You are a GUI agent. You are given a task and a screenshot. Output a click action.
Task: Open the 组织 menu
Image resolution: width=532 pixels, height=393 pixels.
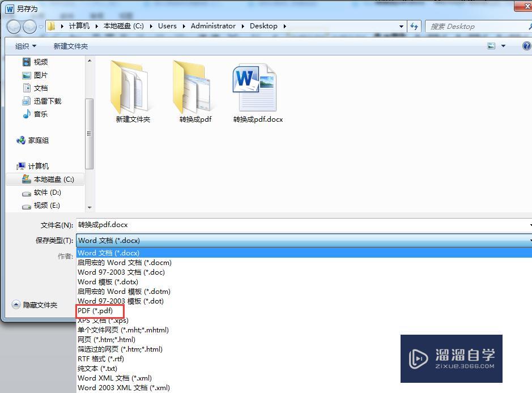pyautogui.click(x=25, y=46)
